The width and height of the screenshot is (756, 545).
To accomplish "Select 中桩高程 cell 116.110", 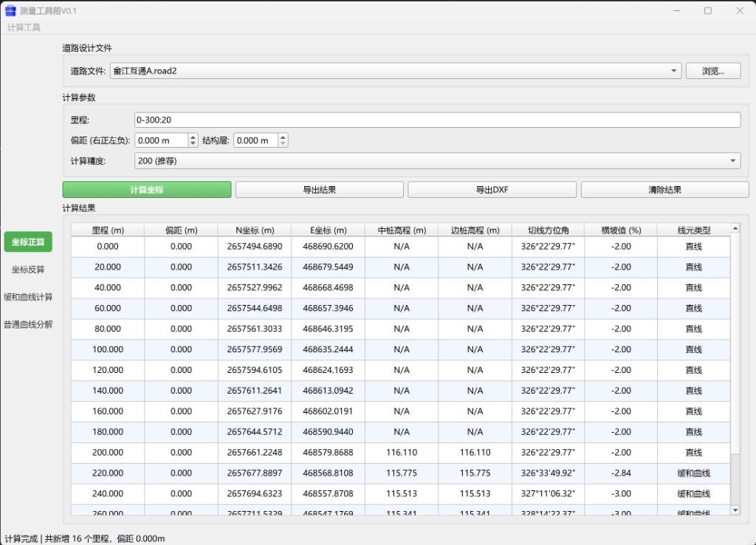I will click(402, 453).
